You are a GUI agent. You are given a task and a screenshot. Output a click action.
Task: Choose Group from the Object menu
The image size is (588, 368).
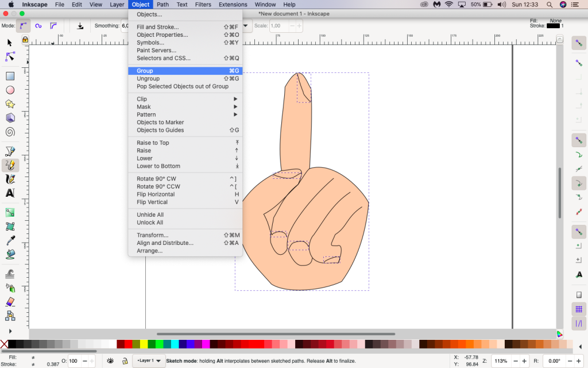185,71
